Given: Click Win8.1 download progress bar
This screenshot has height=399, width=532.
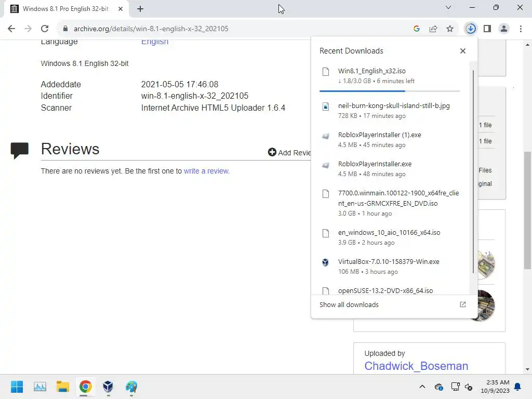Looking at the screenshot, I should [390, 91].
